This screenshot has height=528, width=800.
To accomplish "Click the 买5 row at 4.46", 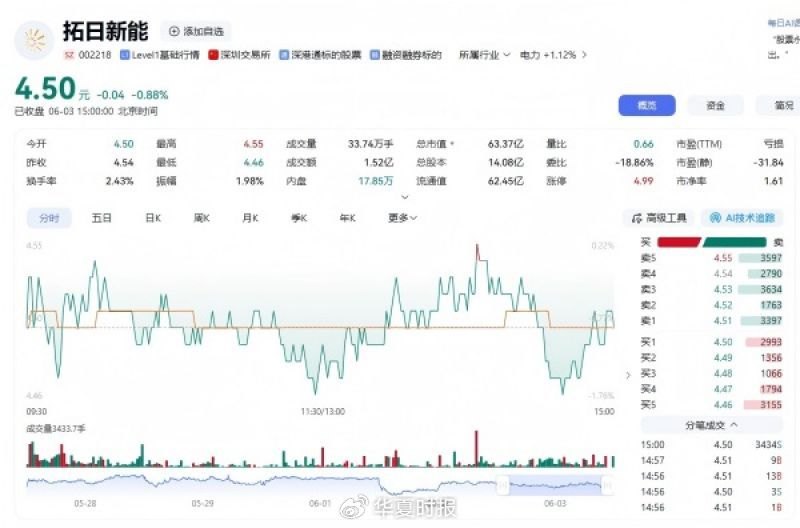I will pos(711,405).
